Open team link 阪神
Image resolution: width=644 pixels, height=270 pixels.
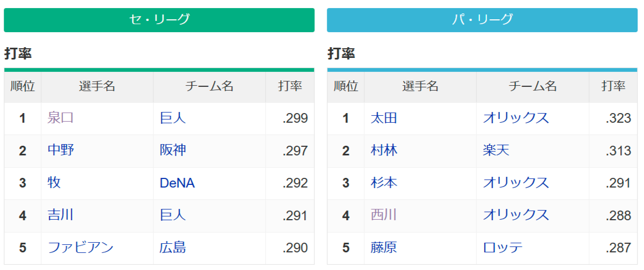(x=173, y=151)
